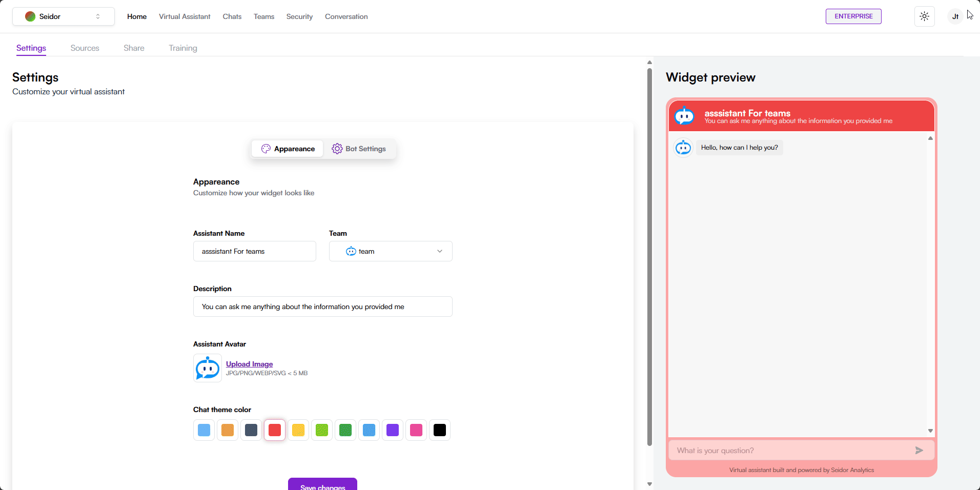Click the bot avatar beside the greeting message
The height and width of the screenshot is (490, 980).
(x=683, y=148)
